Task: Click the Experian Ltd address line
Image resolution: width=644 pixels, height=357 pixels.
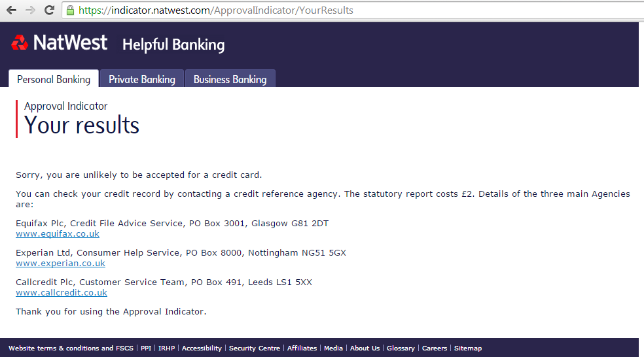Action: point(181,253)
